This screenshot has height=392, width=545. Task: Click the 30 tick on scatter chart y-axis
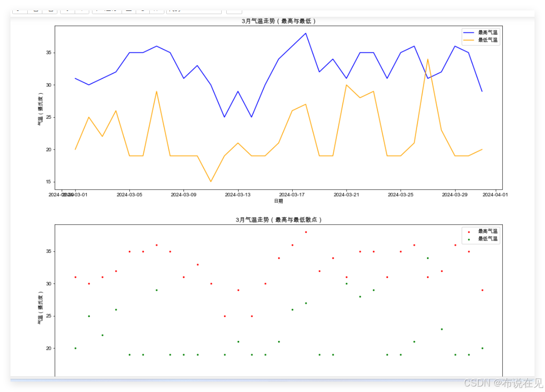pyautogui.click(x=49, y=284)
